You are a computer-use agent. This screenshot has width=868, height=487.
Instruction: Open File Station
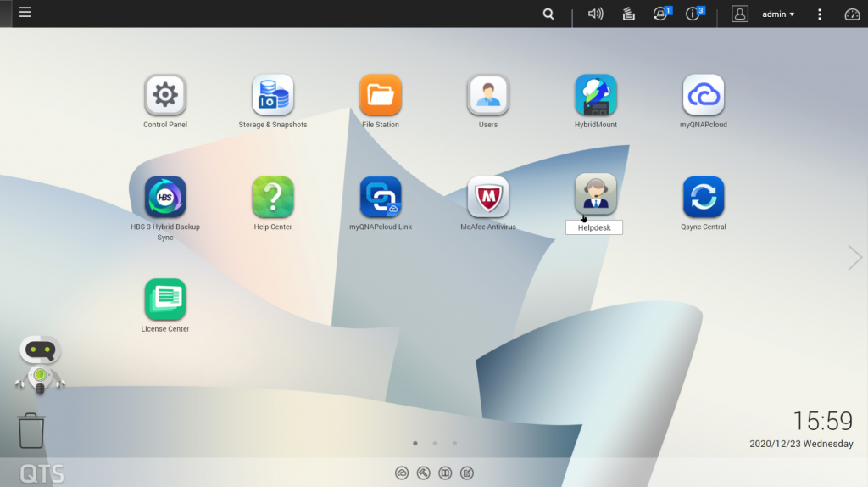click(381, 95)
